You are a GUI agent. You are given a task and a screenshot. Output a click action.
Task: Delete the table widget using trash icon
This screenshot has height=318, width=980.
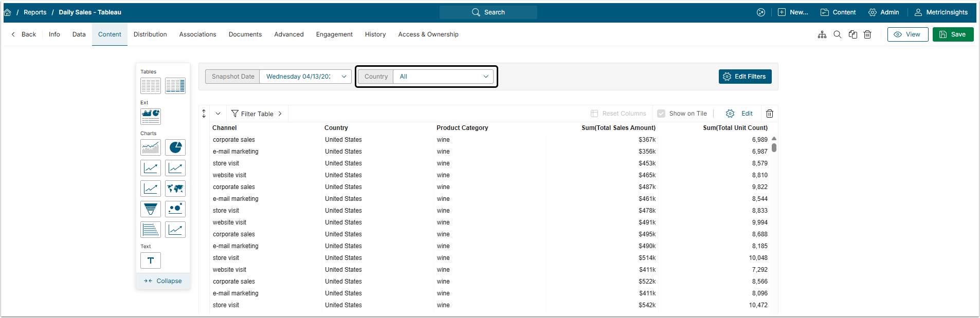coord(770,114)
